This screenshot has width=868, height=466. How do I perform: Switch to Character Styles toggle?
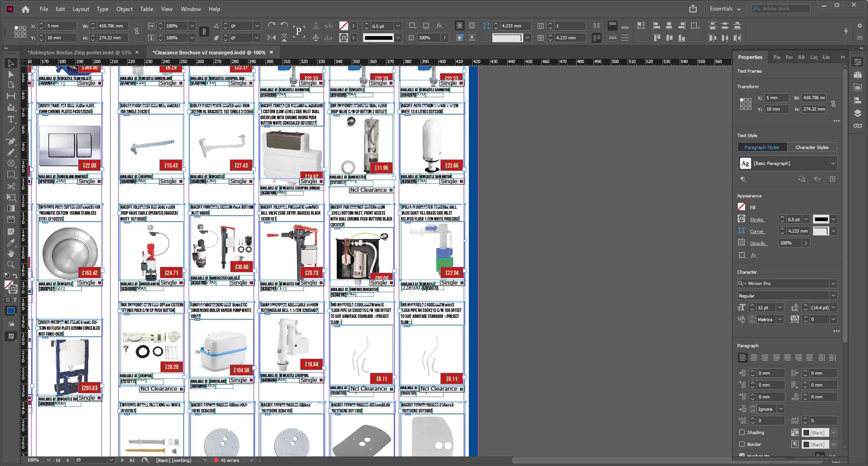point(812,147)
